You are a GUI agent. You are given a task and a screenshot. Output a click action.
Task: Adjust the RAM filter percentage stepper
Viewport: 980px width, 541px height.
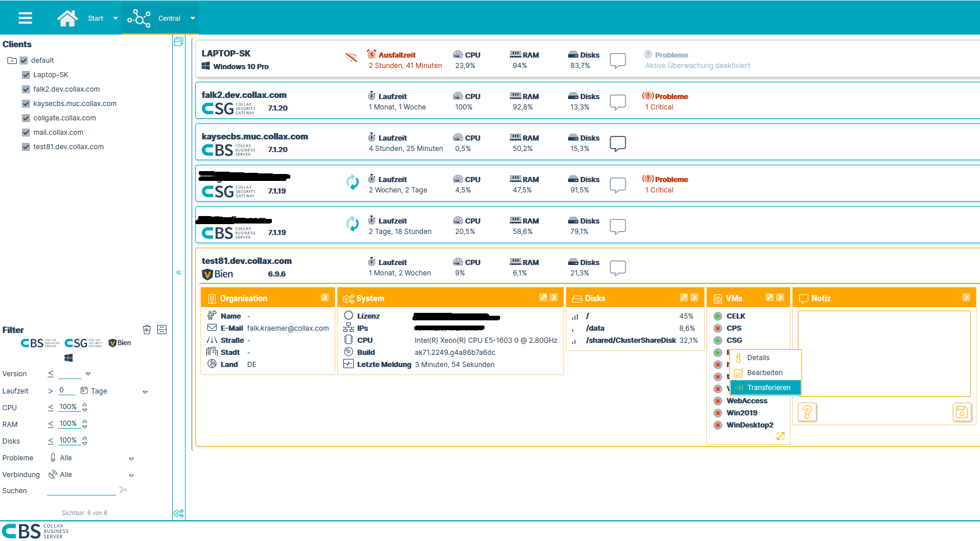(85, 424)
